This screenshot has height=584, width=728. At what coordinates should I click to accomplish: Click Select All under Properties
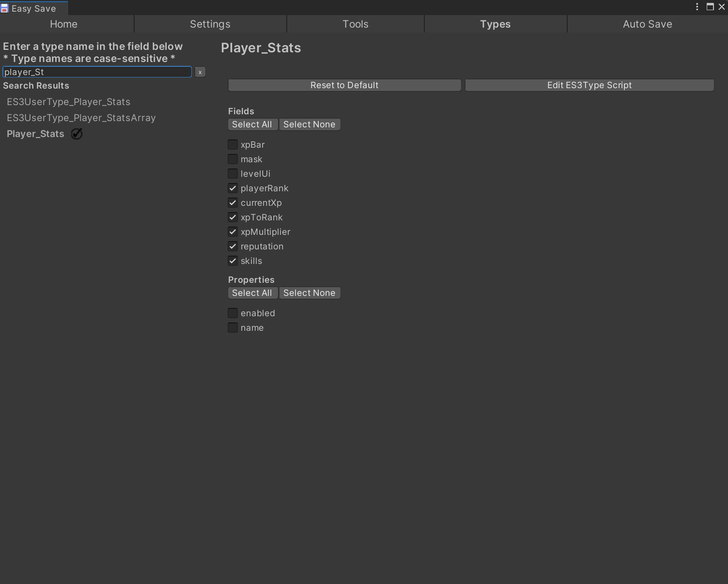pos(252,293)
